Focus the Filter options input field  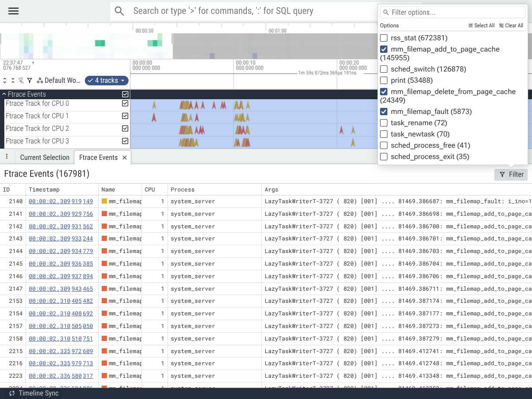pos(453,12)
